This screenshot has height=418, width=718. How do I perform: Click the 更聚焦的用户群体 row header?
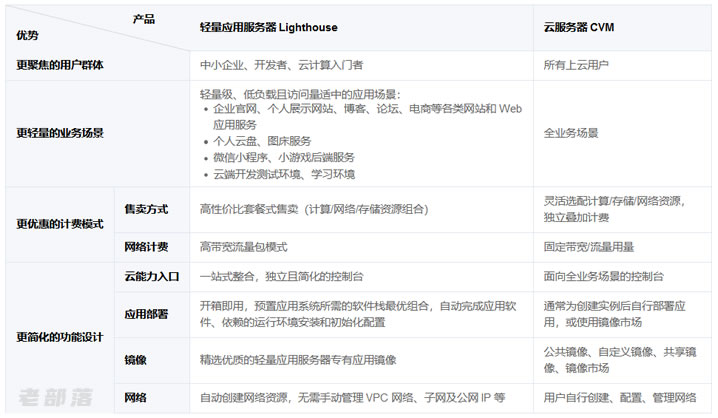[x=60, y=65]
